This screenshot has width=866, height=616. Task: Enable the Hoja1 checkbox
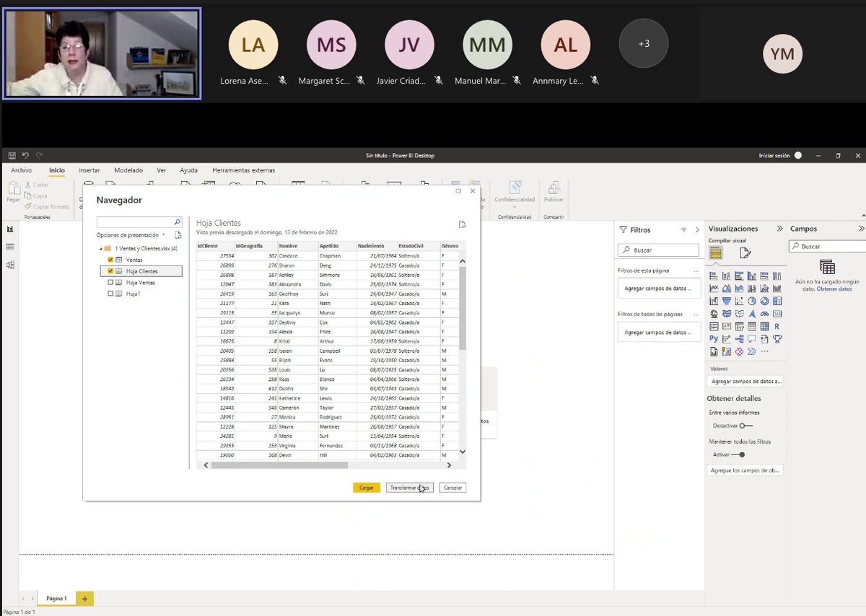[110, 293]
